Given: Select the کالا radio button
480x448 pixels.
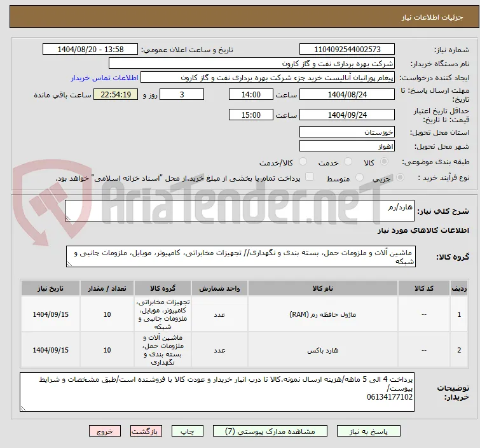Looking at the screenshot, I should [384, 162].
